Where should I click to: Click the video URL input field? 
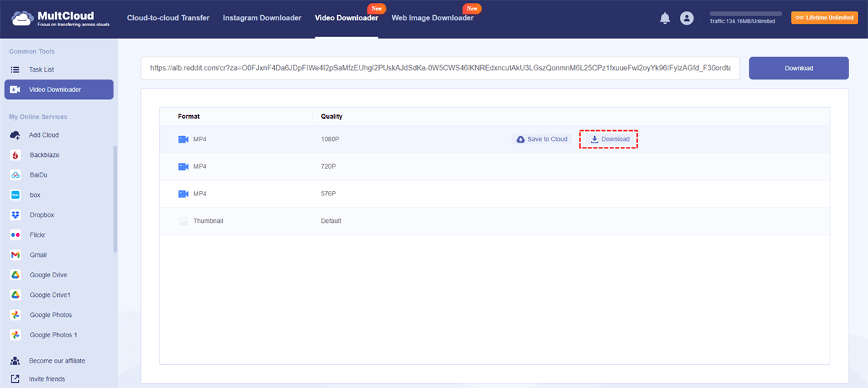tap(441, 68)
